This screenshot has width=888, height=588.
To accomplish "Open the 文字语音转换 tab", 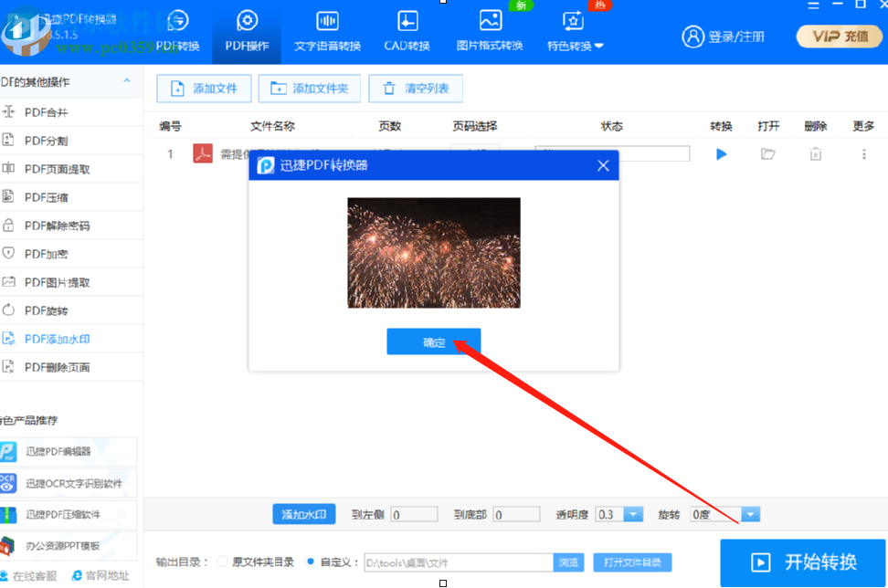I will (327, 32).
